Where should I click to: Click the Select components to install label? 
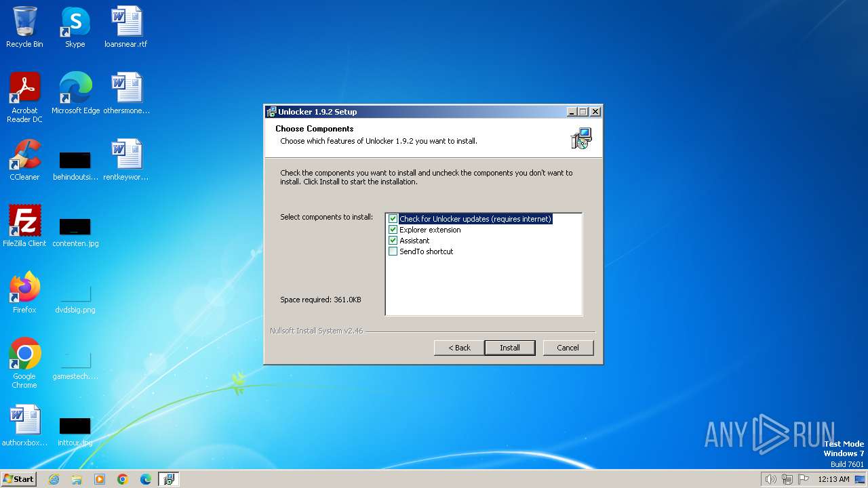click(327, 217)
